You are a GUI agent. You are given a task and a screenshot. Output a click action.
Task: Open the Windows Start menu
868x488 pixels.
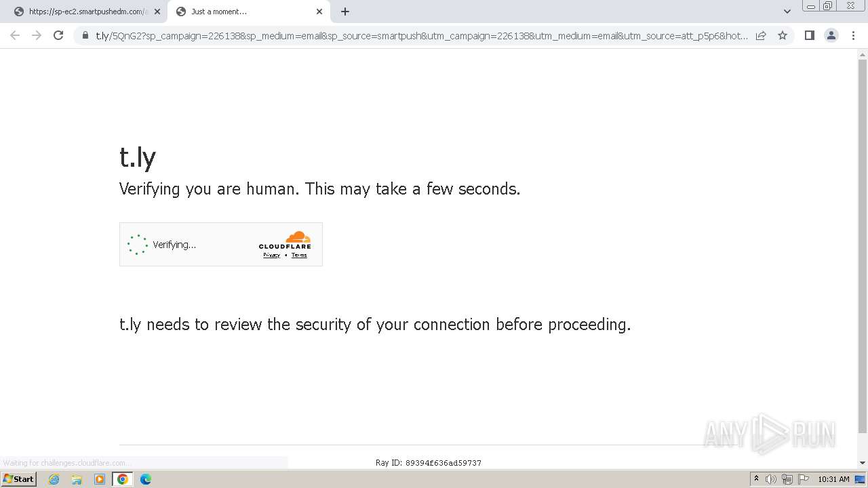pos(18,479)
